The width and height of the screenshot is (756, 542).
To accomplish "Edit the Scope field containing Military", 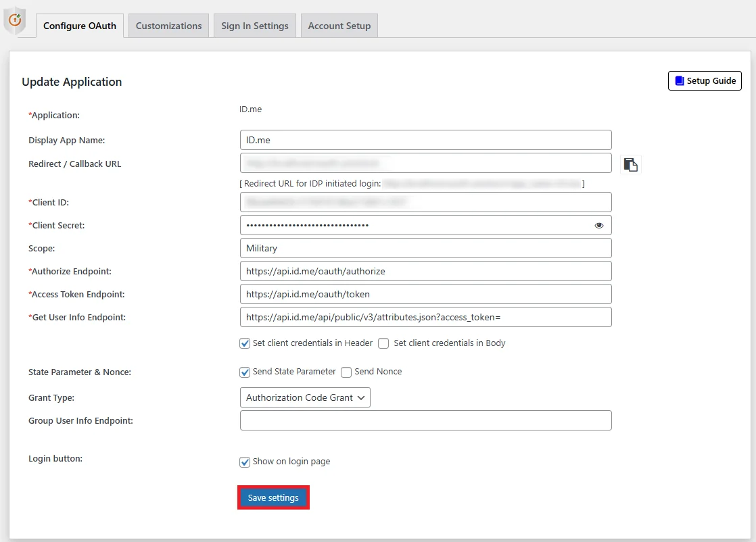I will pos(426,248).
